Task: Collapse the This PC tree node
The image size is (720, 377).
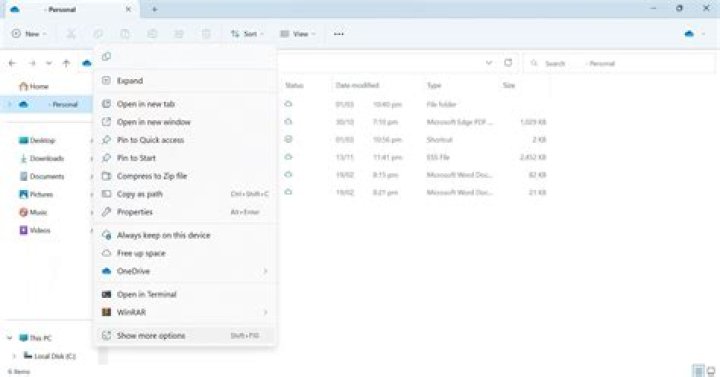Action: click(x=9, y=338)
